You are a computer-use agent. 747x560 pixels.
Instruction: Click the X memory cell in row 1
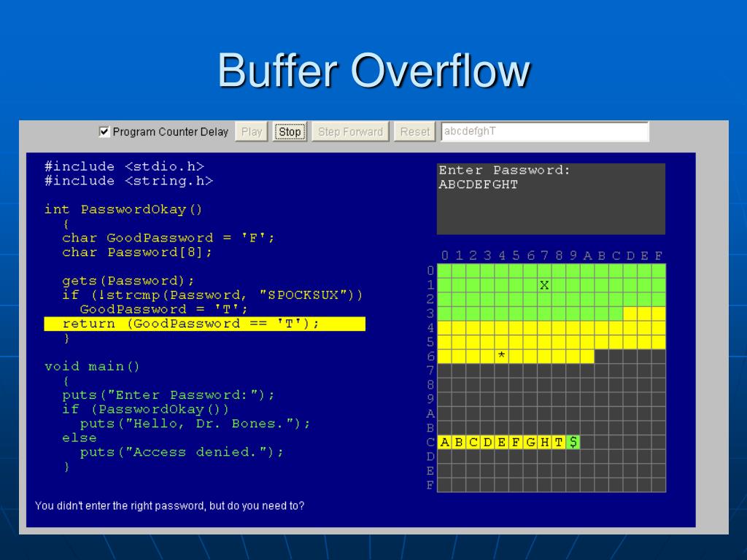pos(544,285)
